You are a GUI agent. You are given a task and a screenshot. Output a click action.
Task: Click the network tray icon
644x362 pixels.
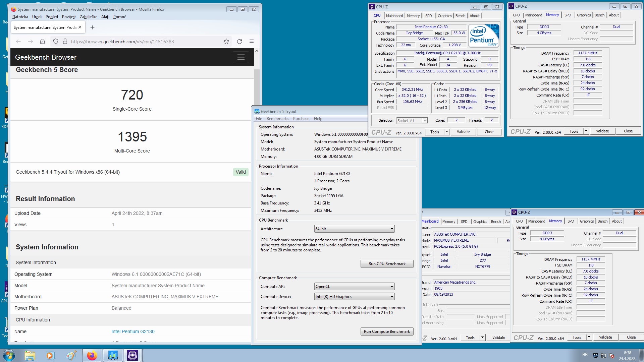[x=603, y=356]
